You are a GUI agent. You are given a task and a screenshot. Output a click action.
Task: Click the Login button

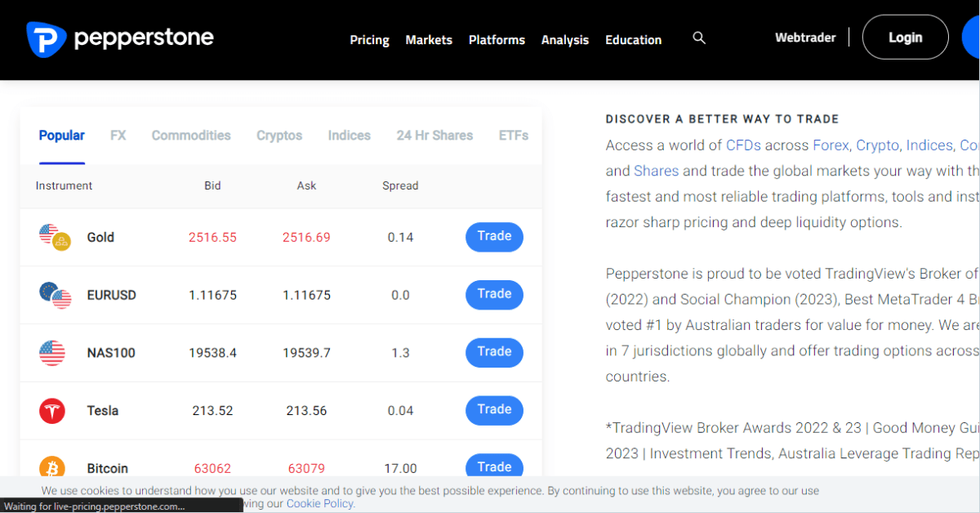pyautogui.click(x=905, y=37)
